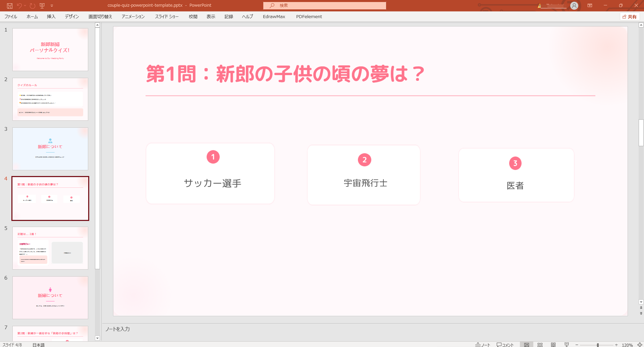Image resolution: width=644 pixels, height=347 pixels.
Task: Click the pink circle numbered 2
Action: (x=365, y=160)
